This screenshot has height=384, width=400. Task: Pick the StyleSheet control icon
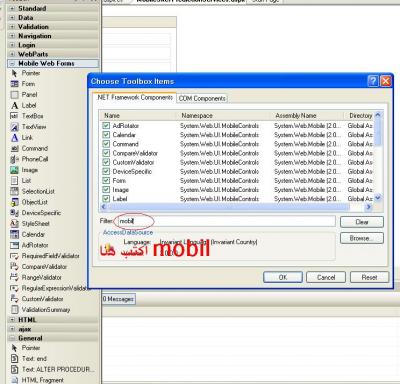coord(14,224)
